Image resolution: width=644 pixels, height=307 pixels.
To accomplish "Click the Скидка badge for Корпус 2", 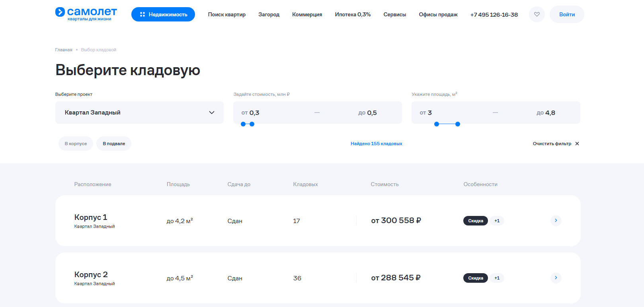I will 476,278.
